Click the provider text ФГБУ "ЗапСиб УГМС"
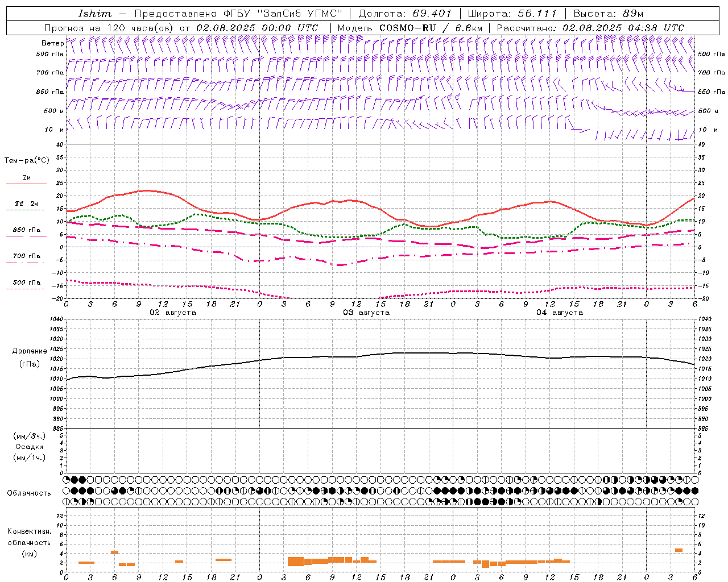This screenshot has height=582, width=728. 283,14
